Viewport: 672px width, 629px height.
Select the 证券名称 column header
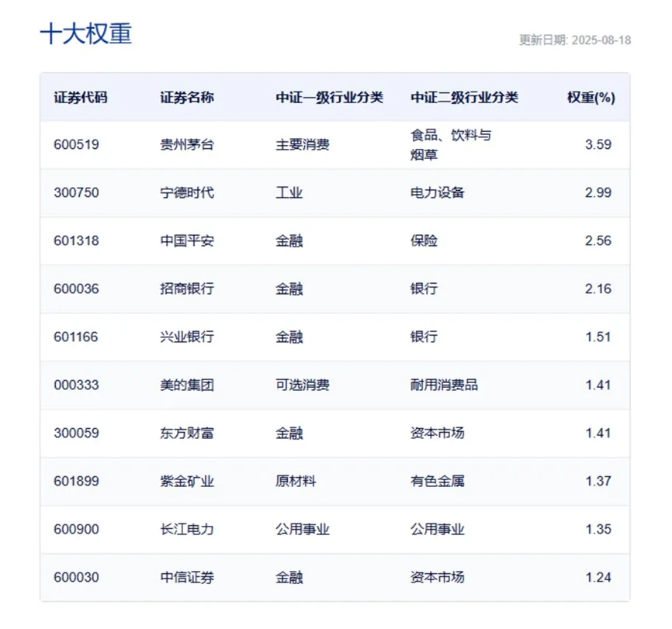[x=187, y=98]
